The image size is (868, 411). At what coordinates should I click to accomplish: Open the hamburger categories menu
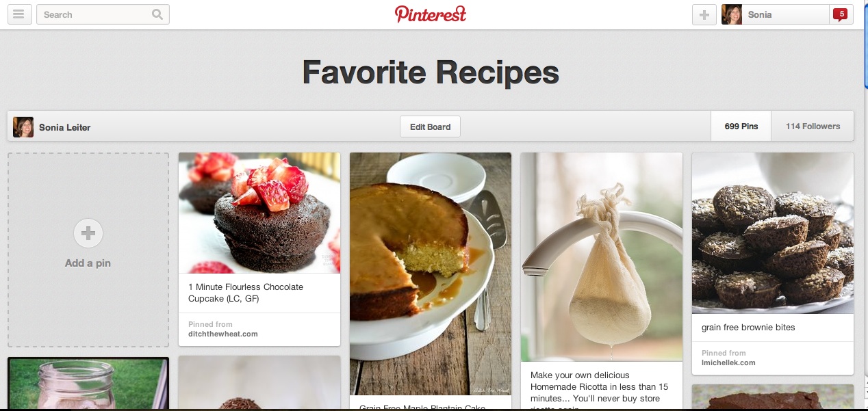(x=19, y=14)
